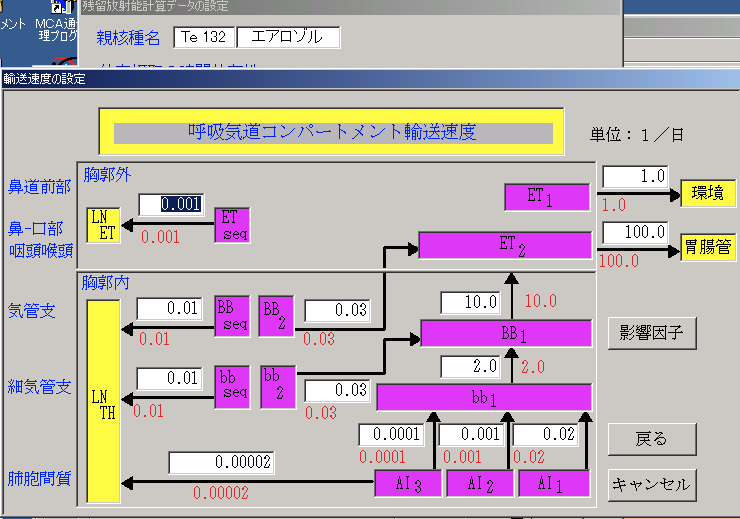740x519 pixels.
Task: Click the 2.0 rate input field
Action: tap(469, 366)
